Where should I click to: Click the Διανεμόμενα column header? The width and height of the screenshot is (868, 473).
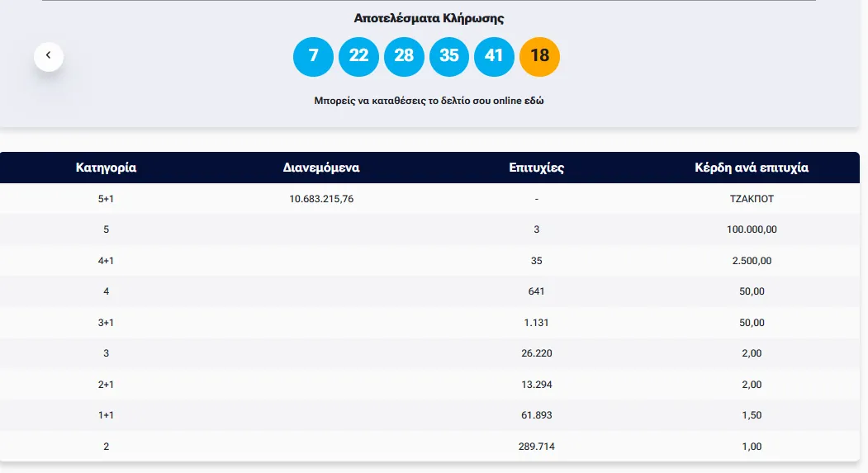[321, 168]
